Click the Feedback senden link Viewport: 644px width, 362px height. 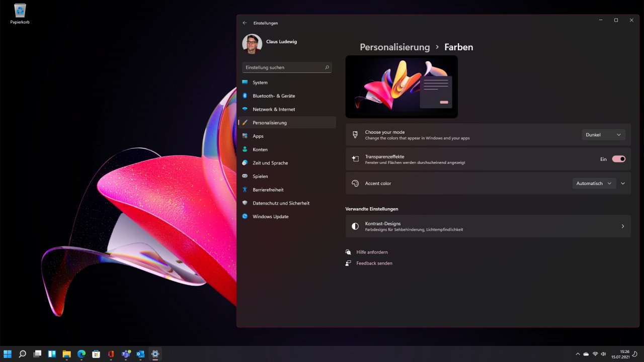pyautogui.click(x=374, y=263)
